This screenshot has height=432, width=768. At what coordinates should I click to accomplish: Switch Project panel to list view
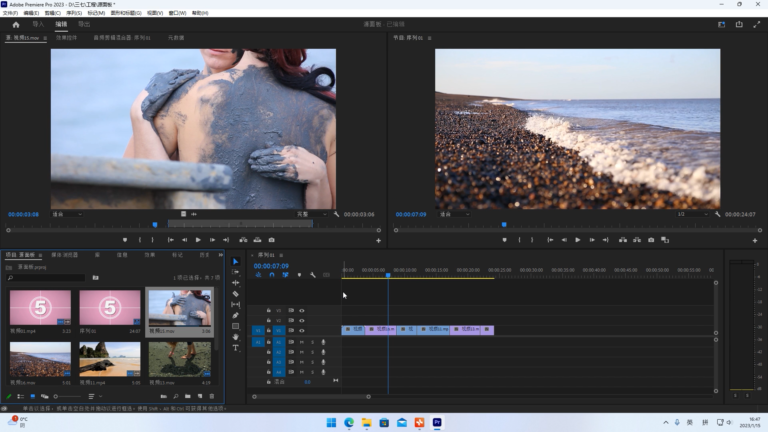click(x=21, y=396)
